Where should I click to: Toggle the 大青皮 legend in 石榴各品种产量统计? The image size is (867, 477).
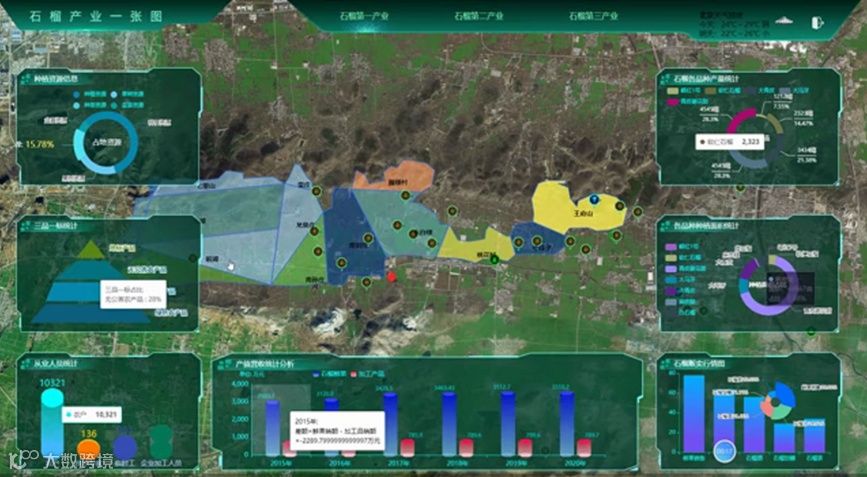click(759, 90)
